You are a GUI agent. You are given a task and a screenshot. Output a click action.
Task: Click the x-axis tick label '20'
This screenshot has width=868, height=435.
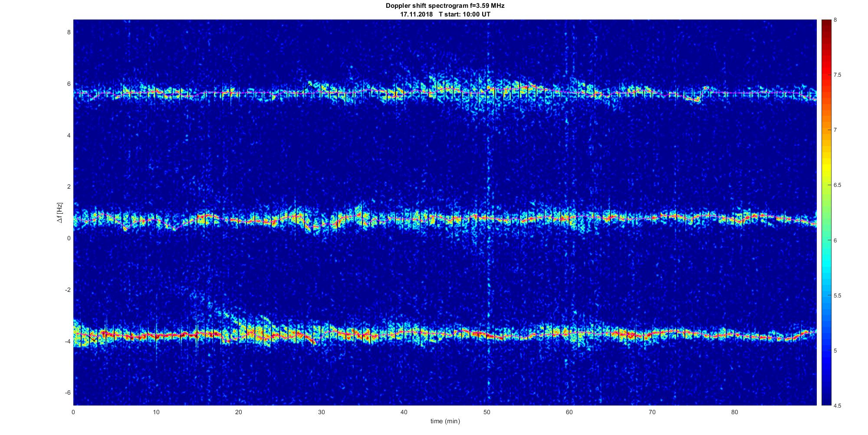(x=239, y=412)
